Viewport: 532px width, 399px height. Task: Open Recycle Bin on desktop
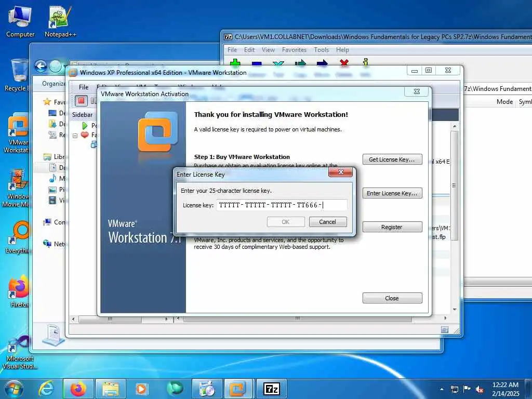pyautogui.click(x=16, y=75)
